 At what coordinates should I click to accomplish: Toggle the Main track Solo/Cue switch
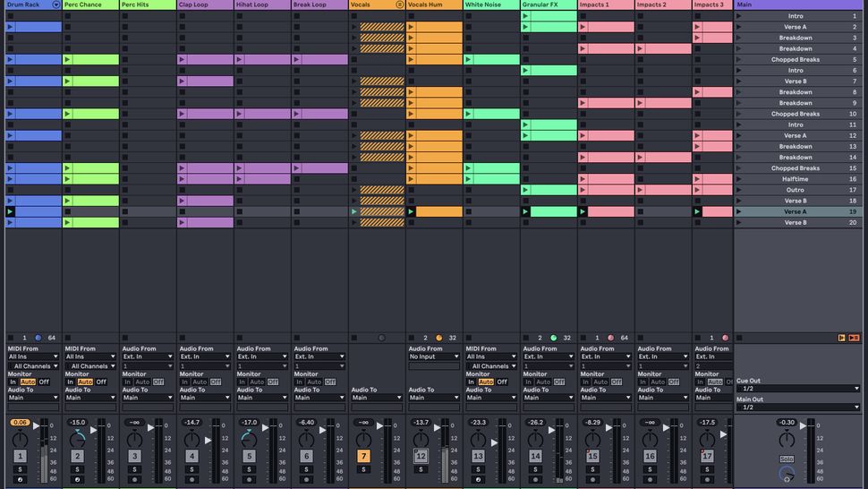point(787,459)
